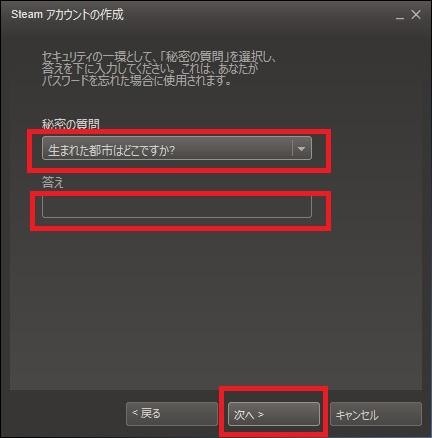Click the パスワードを忘れた場合 instruction line

tap(137, 81)
